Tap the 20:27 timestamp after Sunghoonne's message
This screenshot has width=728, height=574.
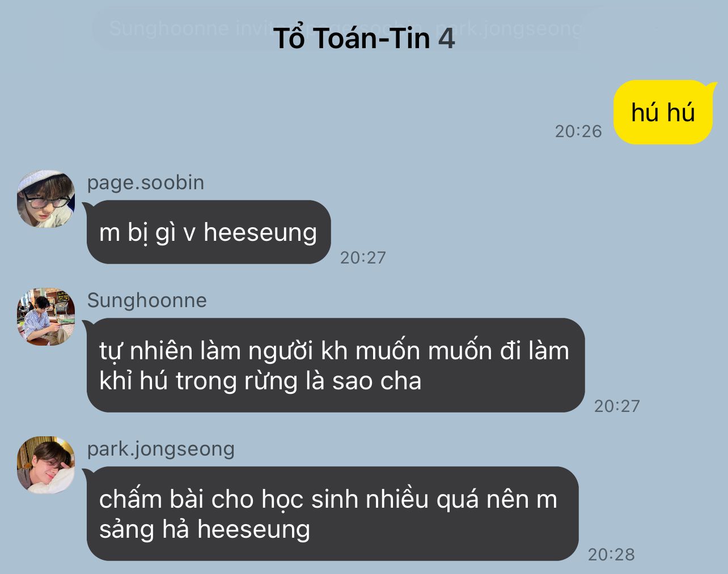point(617,406)
